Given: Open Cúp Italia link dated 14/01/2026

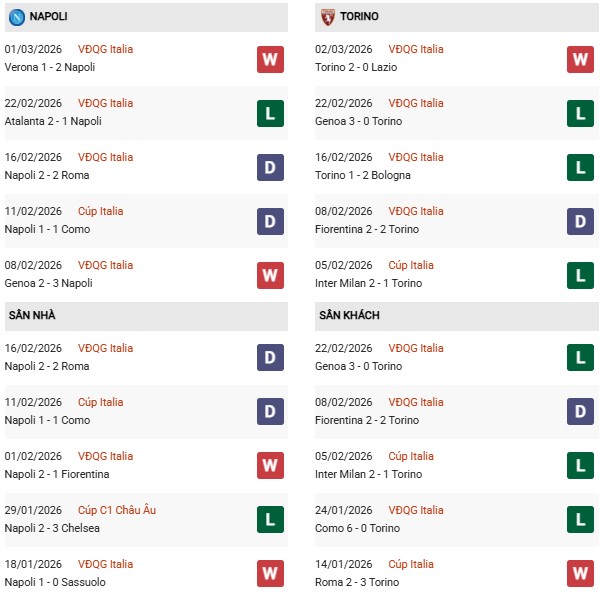Looking at the screenshot, I should (411, 564).
